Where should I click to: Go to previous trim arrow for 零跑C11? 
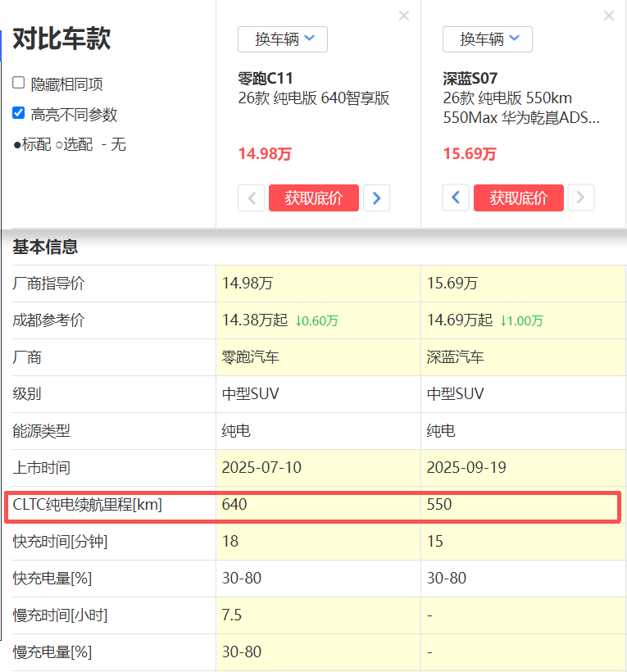coord(251,198)
